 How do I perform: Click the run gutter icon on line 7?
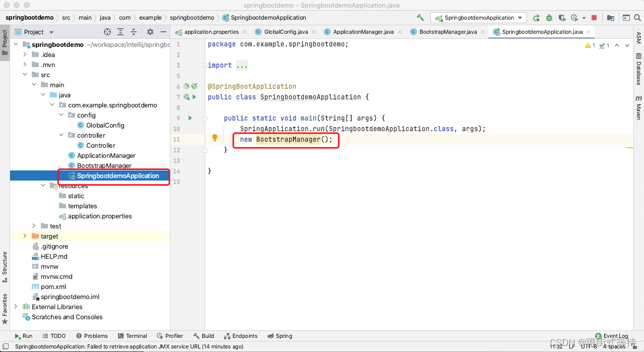(x=195, y=97)
